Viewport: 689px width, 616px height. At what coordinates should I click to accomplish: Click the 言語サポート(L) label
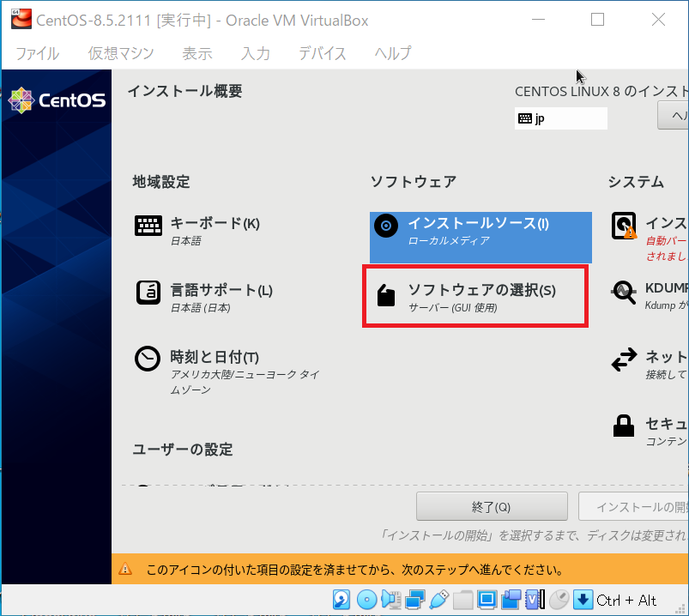221,290
